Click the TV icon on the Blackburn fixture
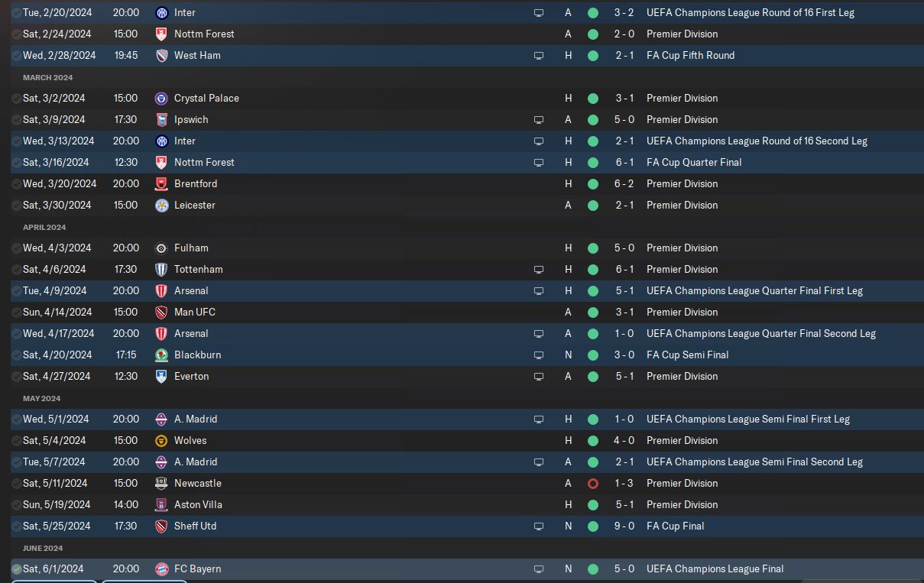 pos(539,355)
